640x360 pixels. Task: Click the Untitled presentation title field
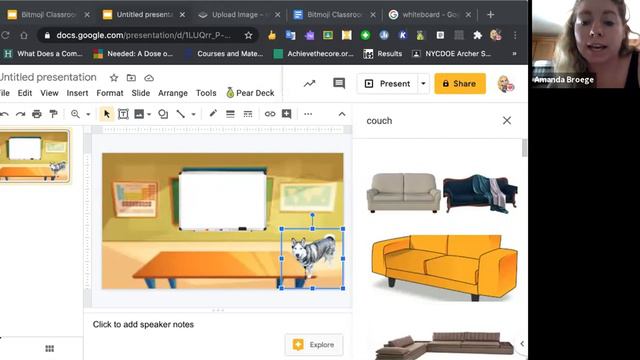coord(48,77)
